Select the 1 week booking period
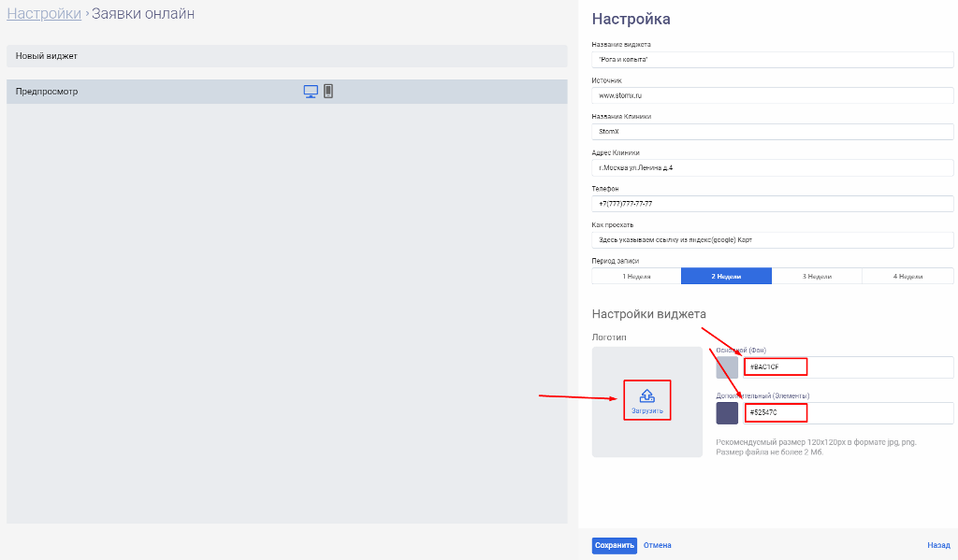958x560 pixels. 636,277
